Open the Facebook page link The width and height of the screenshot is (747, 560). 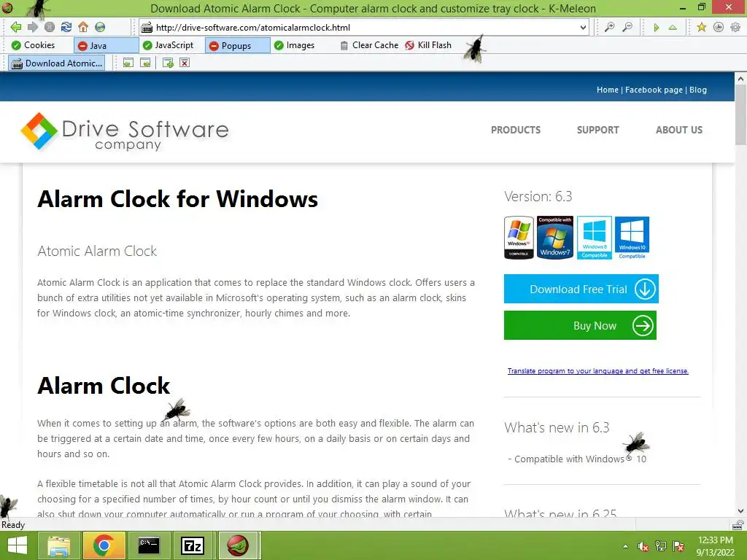tap(654, 90)
